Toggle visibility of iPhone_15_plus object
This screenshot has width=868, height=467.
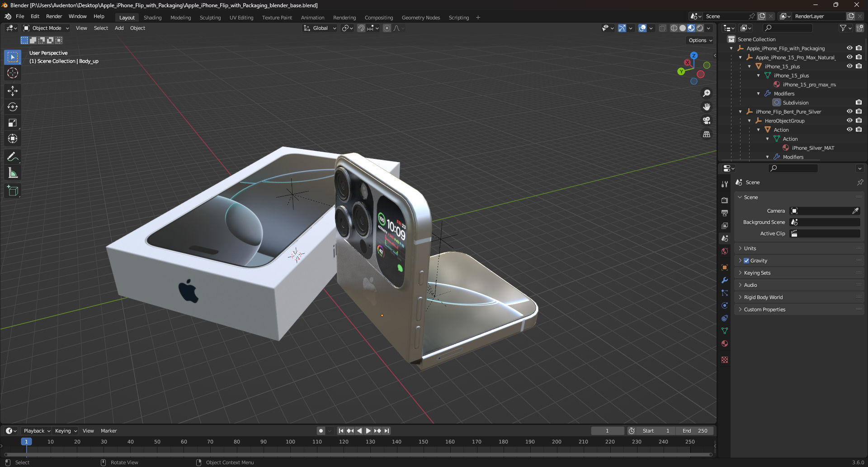[x=849, y=66]
